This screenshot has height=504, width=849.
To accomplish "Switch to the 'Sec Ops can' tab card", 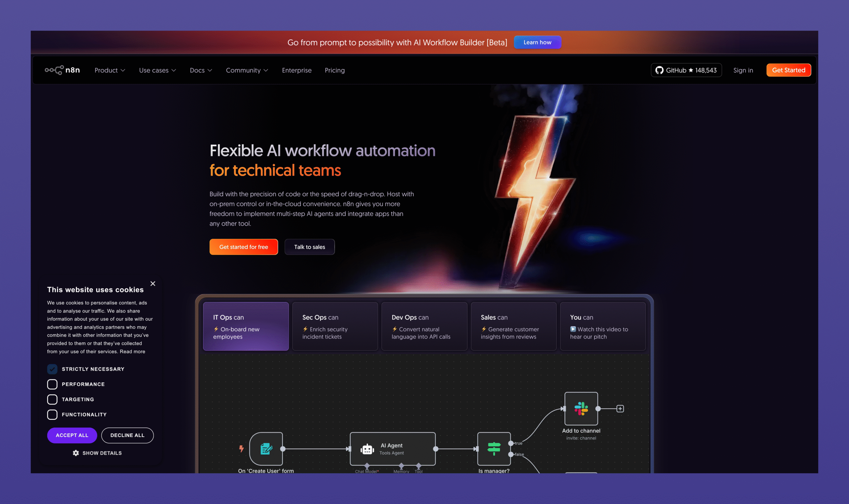I will (335, 326).
